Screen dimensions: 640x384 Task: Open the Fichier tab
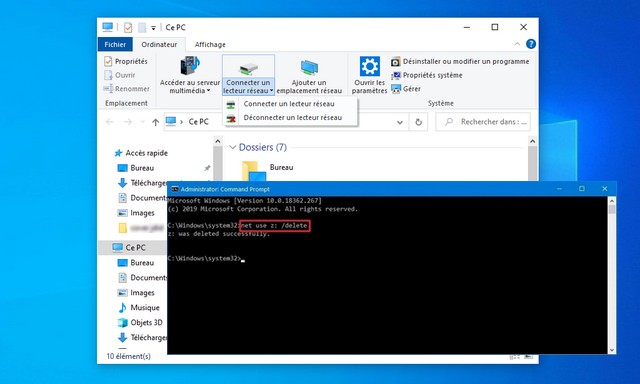(115, 44)
